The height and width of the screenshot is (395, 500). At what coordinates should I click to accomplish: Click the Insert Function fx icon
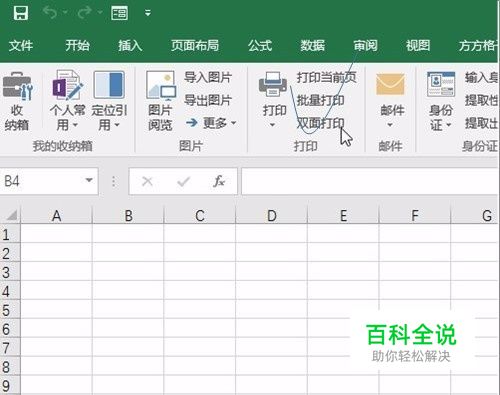tap(219, 181)
